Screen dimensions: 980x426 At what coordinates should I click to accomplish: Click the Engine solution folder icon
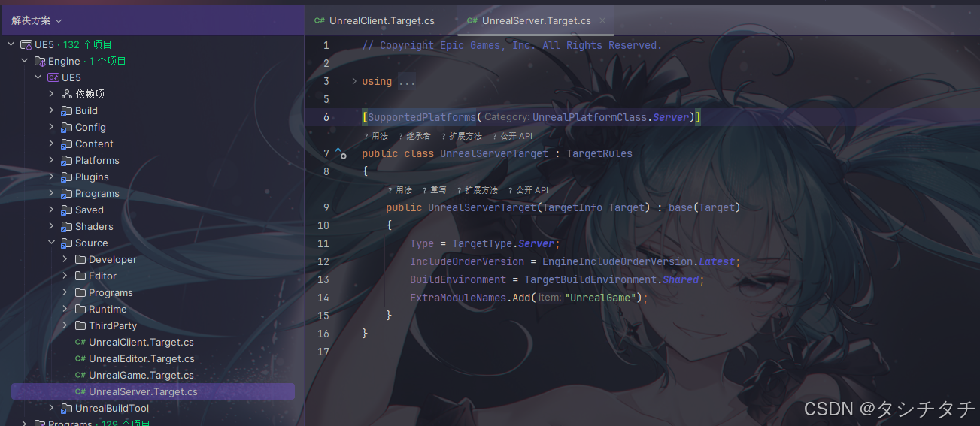click(40, 62)
